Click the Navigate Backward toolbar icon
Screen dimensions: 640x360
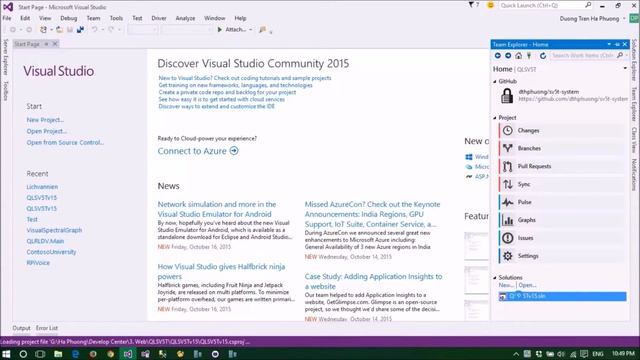click(x=13, y=30)
